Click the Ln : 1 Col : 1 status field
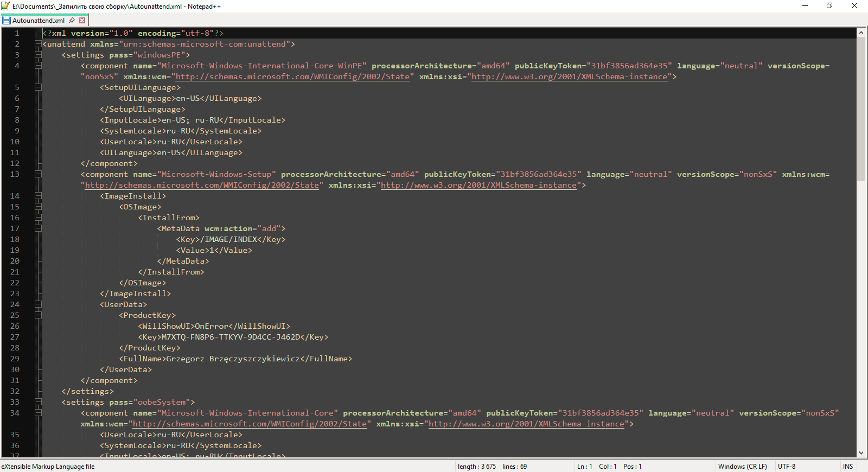The width and height of the screenshot is (868, 472). point(609,467)
